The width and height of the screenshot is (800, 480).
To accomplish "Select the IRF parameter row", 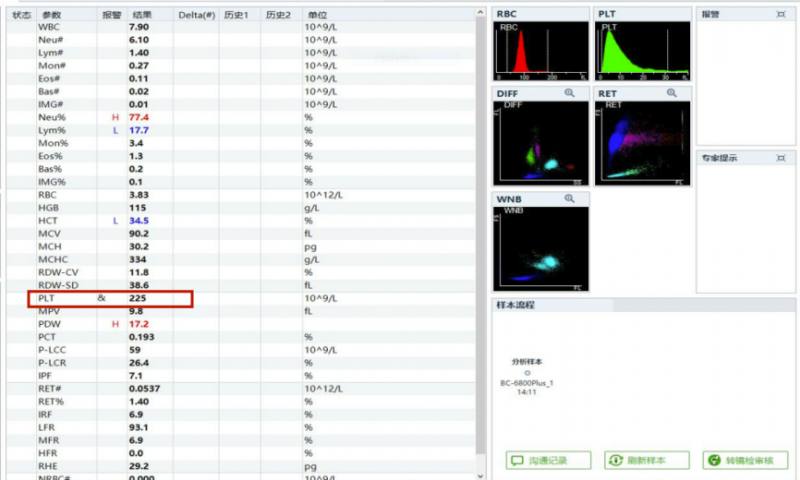I will (x=241, y=415).
